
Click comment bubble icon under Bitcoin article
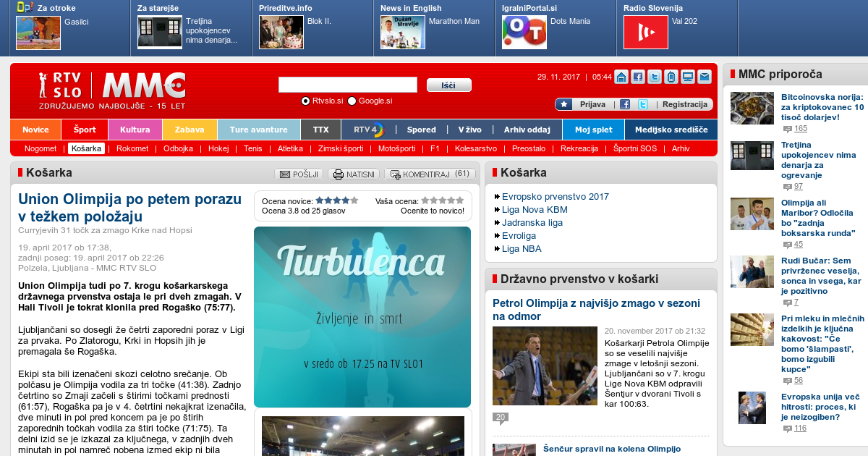788,129
